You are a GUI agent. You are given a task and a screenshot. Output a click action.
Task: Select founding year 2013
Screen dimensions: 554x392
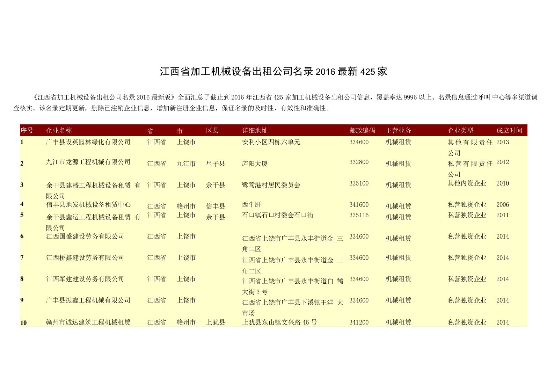(x=503, y=142)
